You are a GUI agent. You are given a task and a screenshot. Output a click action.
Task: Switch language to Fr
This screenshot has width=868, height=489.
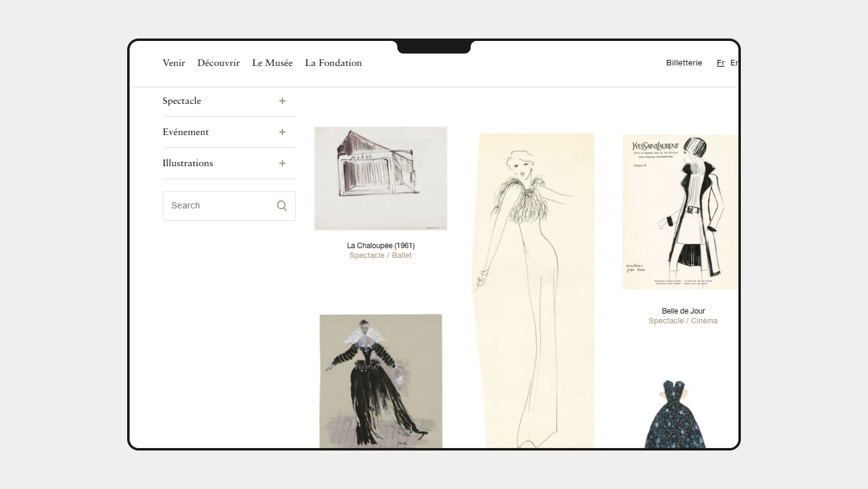point(721,63)
